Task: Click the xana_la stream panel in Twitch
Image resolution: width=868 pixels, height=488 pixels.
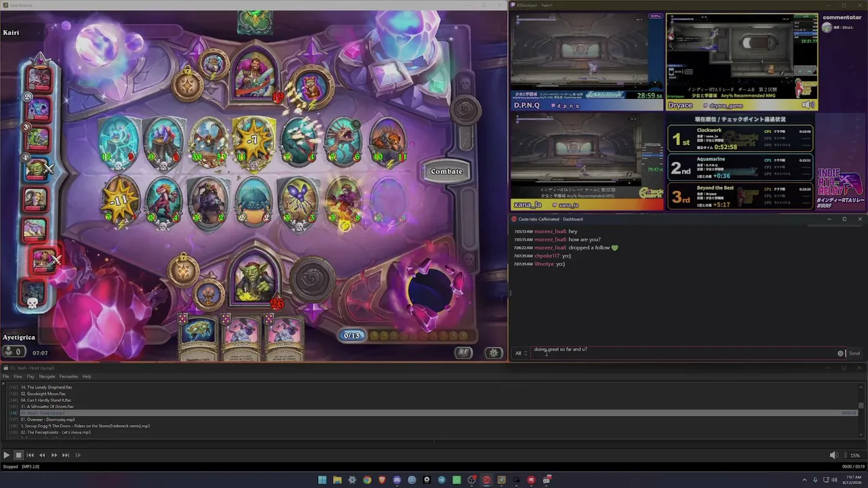Action: point(587,161)
